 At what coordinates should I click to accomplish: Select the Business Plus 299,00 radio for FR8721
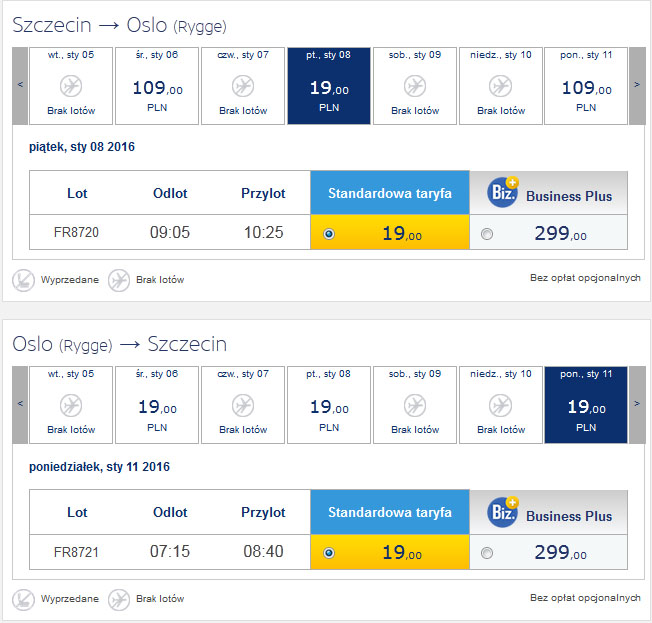(487, 553)
